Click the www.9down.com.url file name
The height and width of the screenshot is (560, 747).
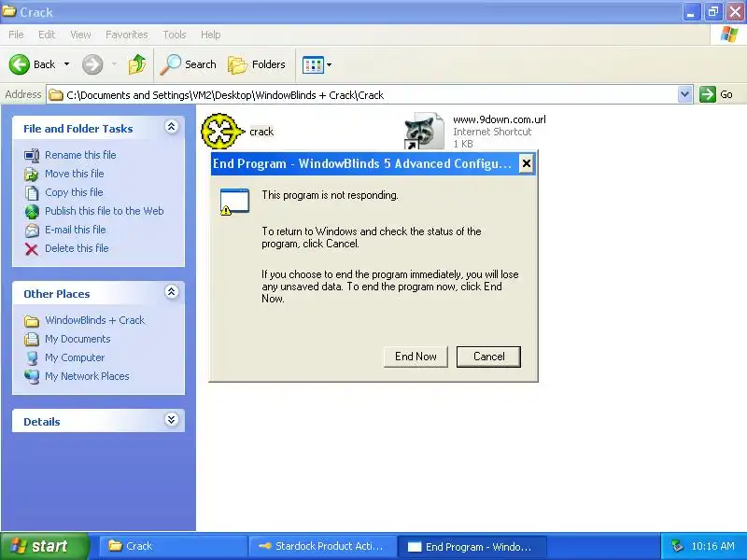point(500,119)
